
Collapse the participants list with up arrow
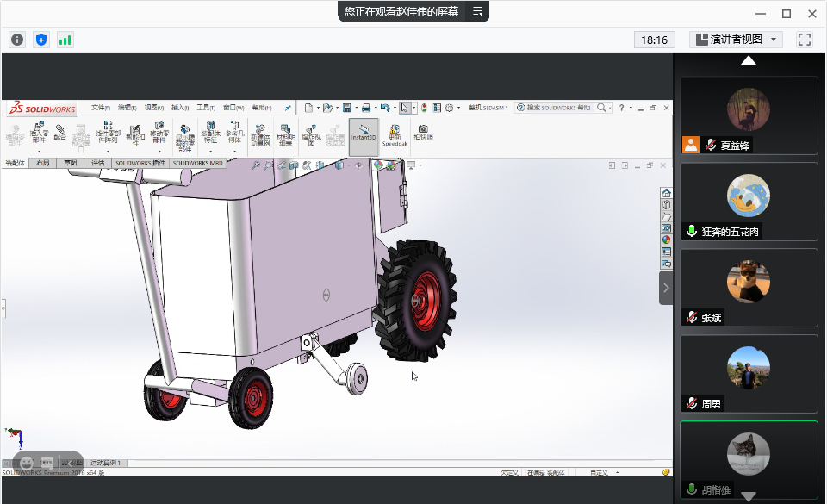pyautogui.click(x=749, y=61)
